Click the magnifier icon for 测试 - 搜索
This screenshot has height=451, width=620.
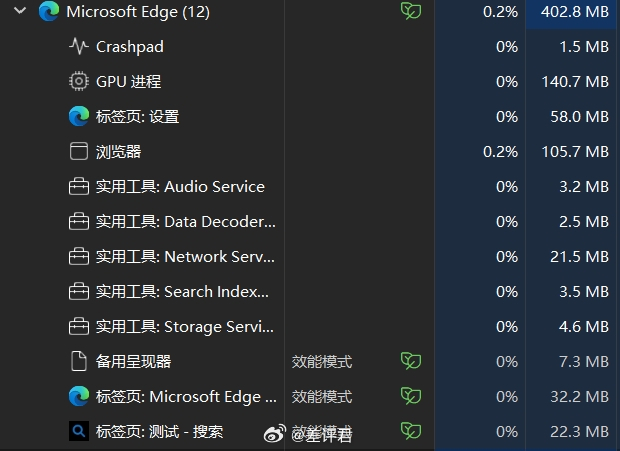(79, 431)
